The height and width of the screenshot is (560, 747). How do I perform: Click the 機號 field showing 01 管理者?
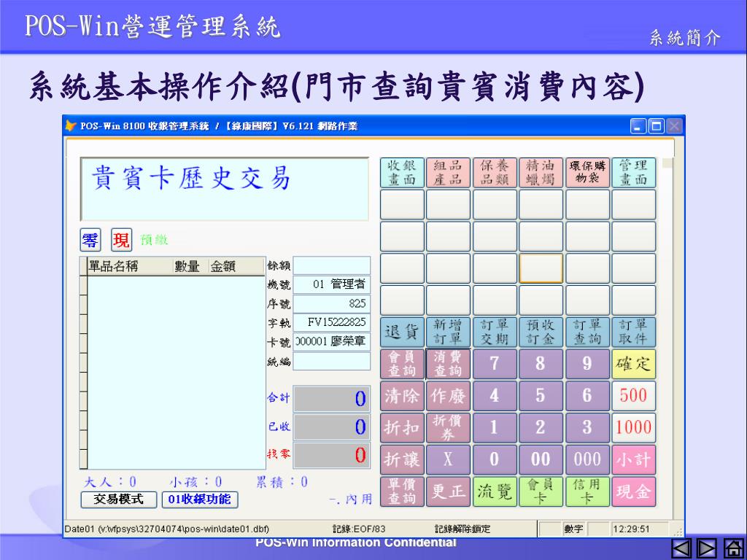(332, 285)
